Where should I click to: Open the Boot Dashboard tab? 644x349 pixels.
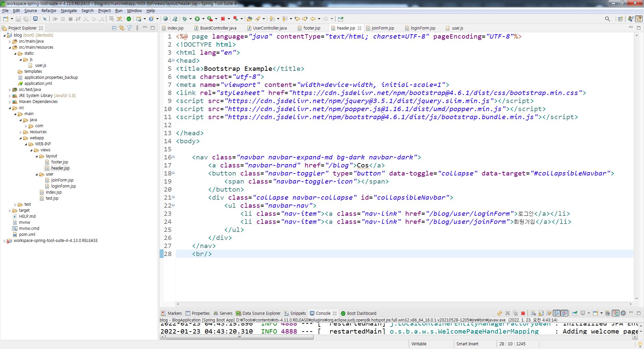point(359,313)
